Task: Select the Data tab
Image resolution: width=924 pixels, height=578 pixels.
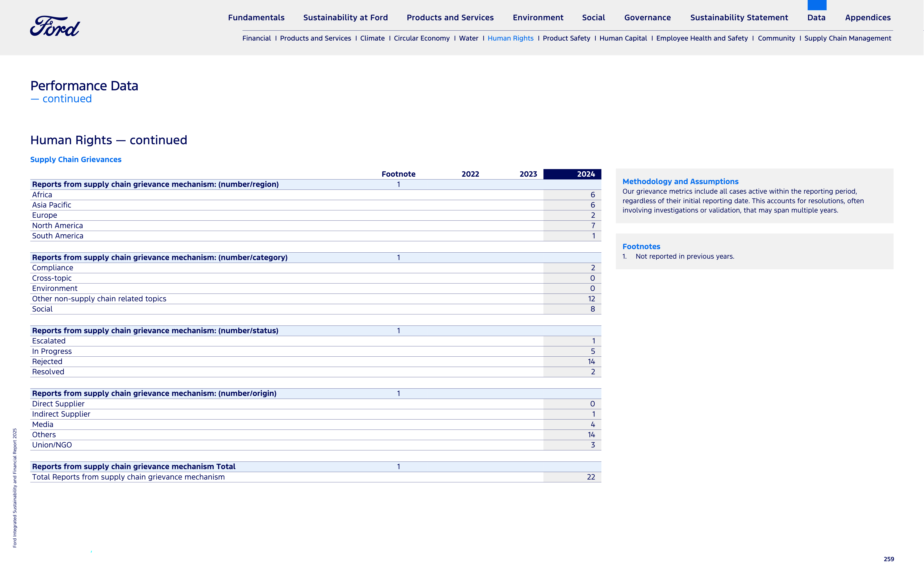Action: [816, 18]
